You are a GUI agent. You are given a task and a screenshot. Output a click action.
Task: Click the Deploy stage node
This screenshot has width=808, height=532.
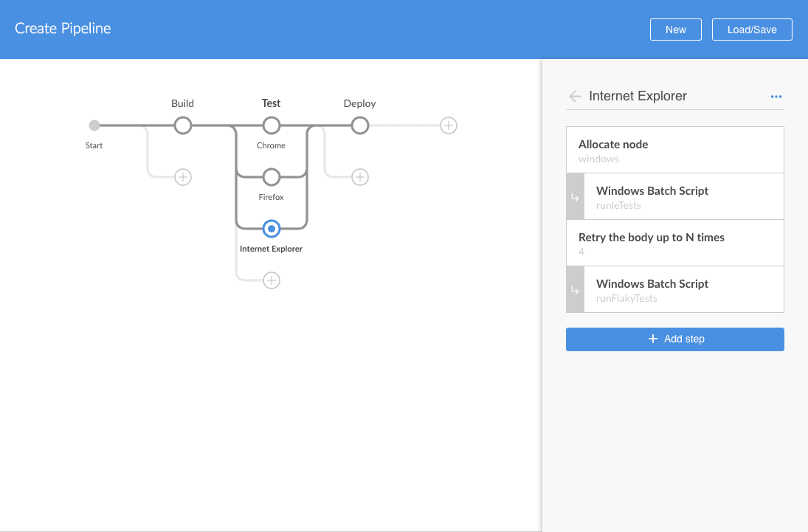pos(359,125)
